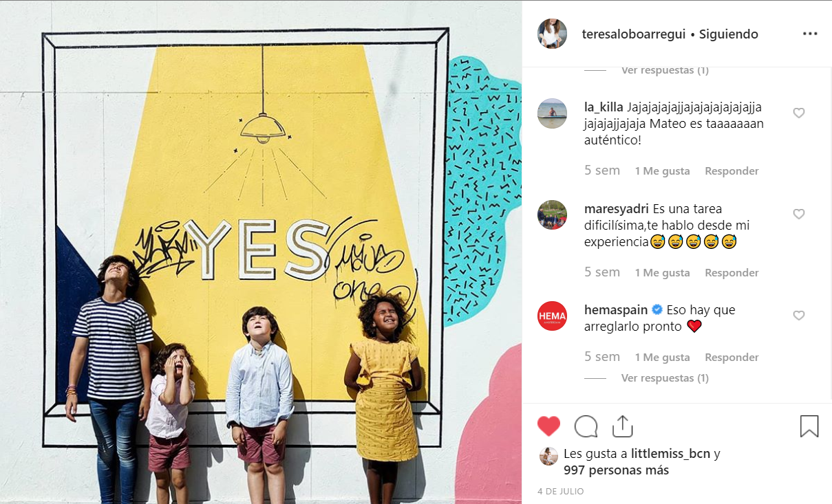The image size is (832, 504).
Task: Unlike the post with the red heart
Action: pos(548,426)
